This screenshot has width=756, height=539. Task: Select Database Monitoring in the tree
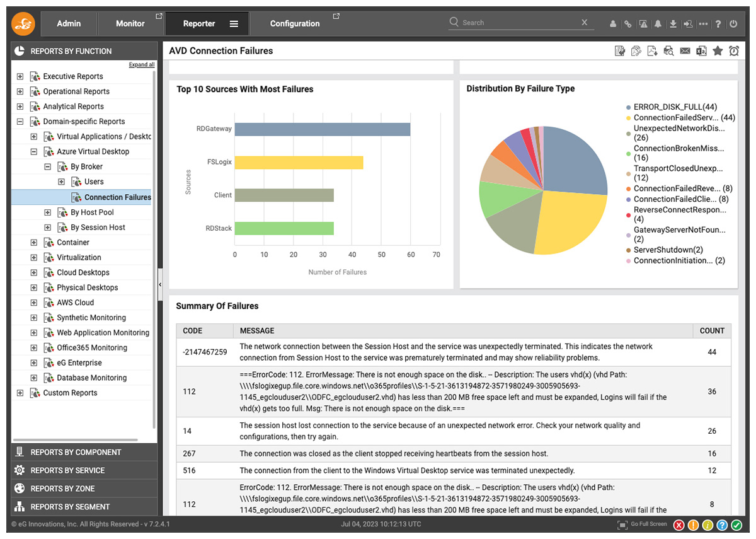pyautogui.click(x=92, y=378)
